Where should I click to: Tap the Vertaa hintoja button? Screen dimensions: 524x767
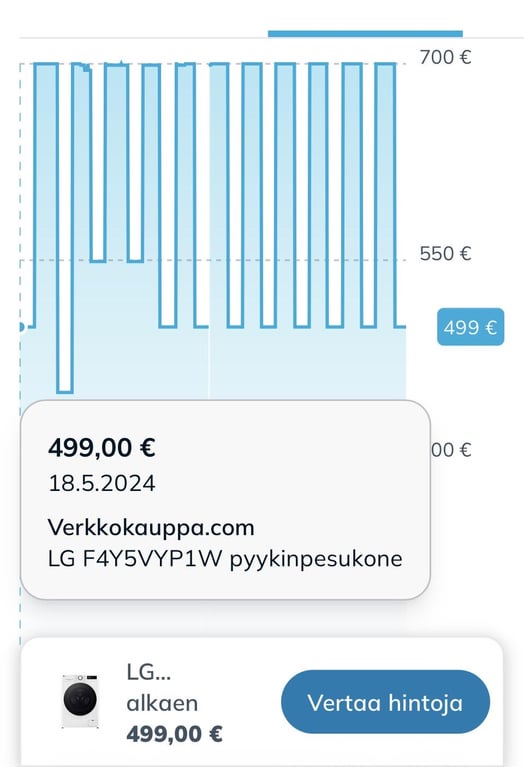point(385,702)
